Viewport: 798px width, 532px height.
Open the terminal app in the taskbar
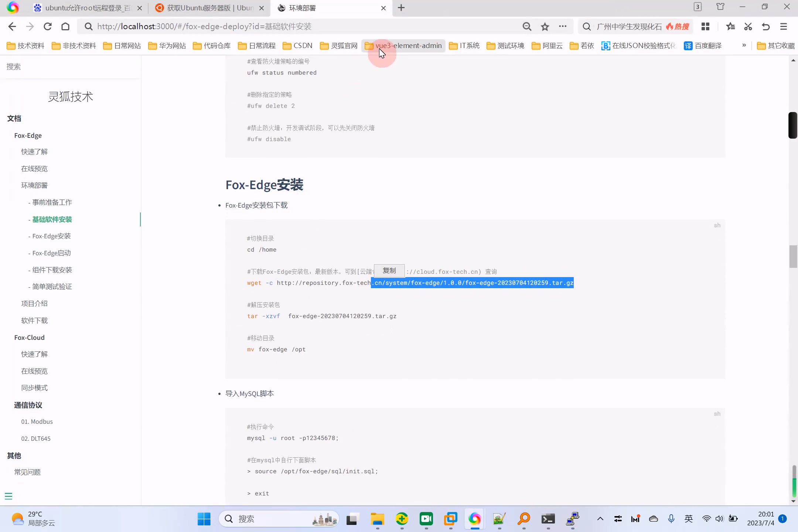[x=548, y=519]
